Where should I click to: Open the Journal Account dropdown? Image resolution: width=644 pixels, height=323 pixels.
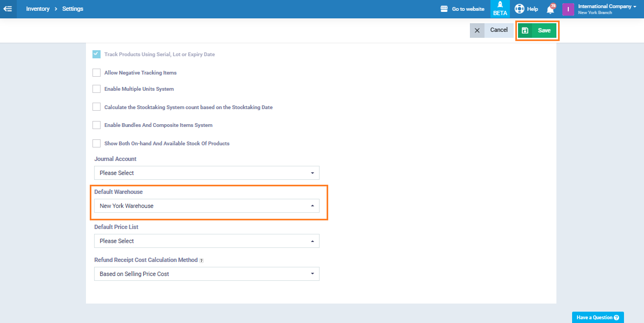(207, 173)
